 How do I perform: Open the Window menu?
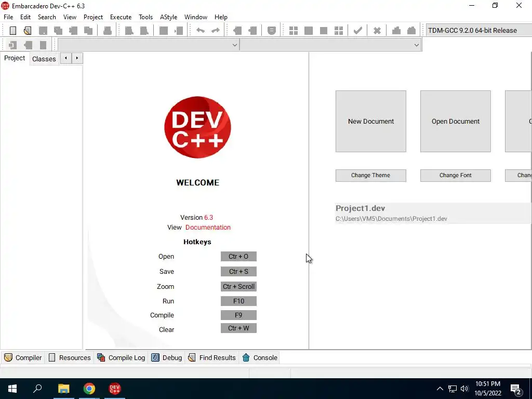pyautogui.click(x=196, y=17)
